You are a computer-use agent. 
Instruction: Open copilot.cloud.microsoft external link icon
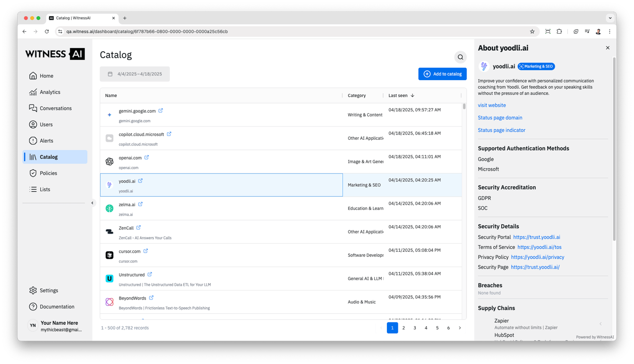(x=169, y=134)
